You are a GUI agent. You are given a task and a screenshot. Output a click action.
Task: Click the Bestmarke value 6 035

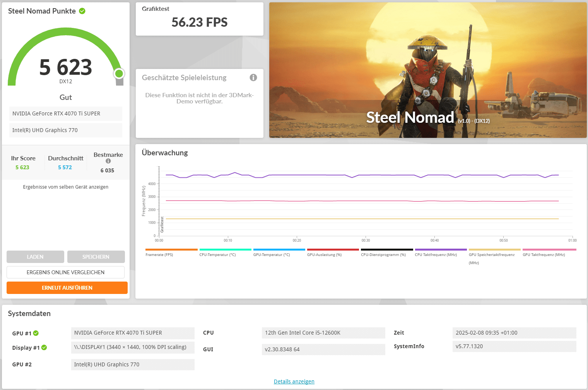click(x=107, y=170)
